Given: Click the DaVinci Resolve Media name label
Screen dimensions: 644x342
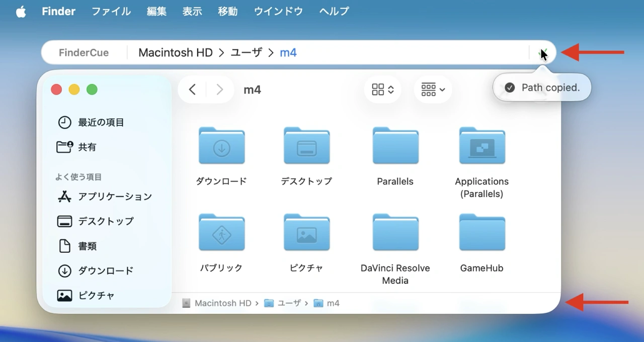Looking at the screenshot, I should pyautogui.click(x=395, y=274).
